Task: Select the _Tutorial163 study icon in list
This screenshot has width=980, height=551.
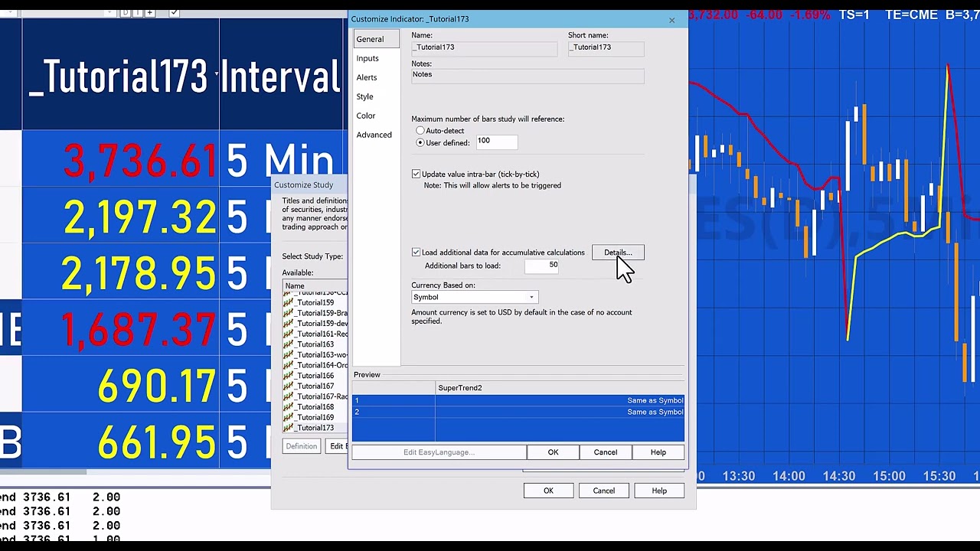Action: click(x=288, y=344)
